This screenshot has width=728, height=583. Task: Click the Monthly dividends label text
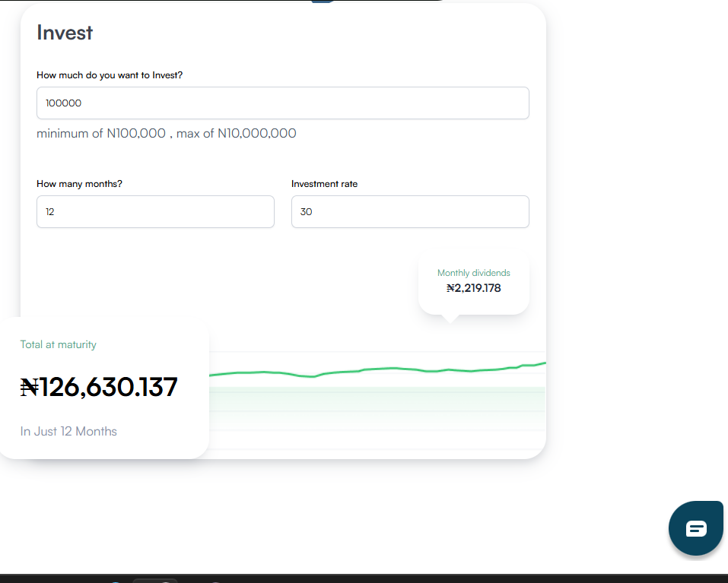[x=473, y=272]
